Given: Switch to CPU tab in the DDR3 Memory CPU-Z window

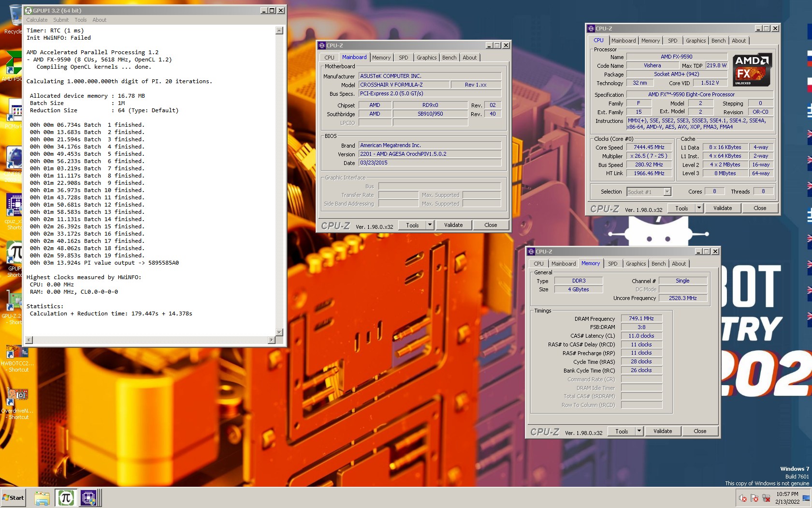Looking at the screenshot, I should pos(538,264).
